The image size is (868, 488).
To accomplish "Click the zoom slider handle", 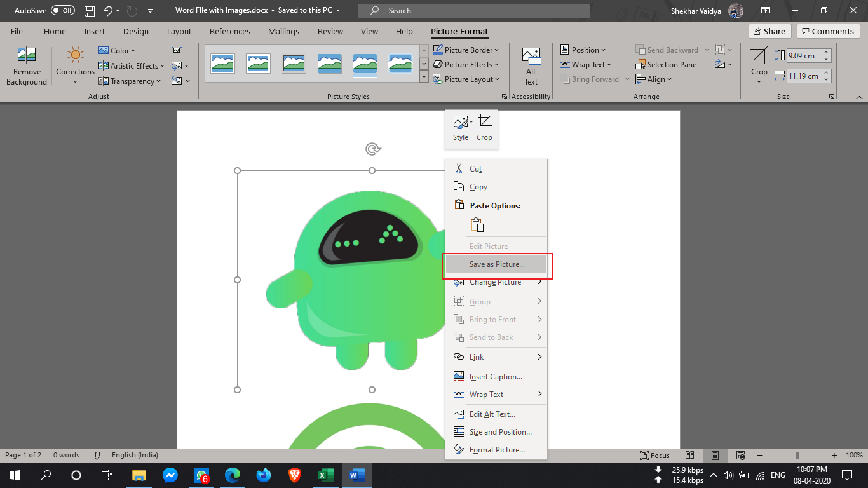I will [797, 456].
